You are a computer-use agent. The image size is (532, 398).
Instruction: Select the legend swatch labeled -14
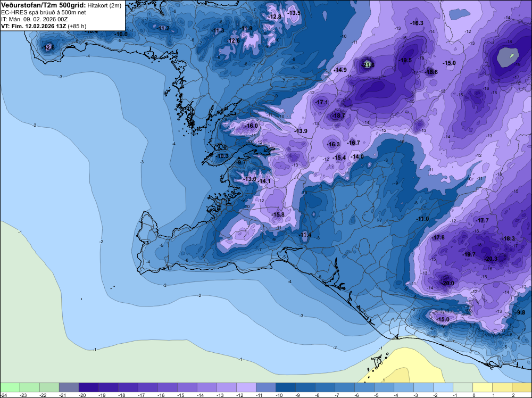click(206, 387)
